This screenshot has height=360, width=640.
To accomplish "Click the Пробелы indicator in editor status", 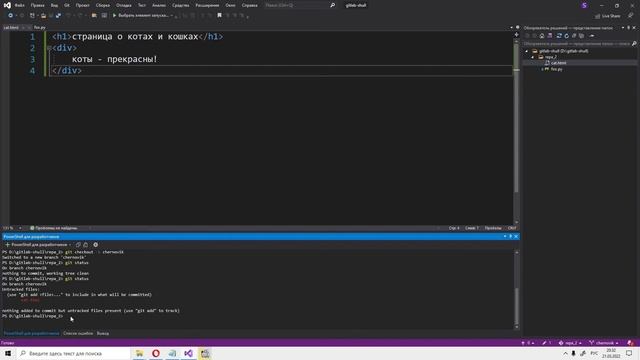I will 493,228.
